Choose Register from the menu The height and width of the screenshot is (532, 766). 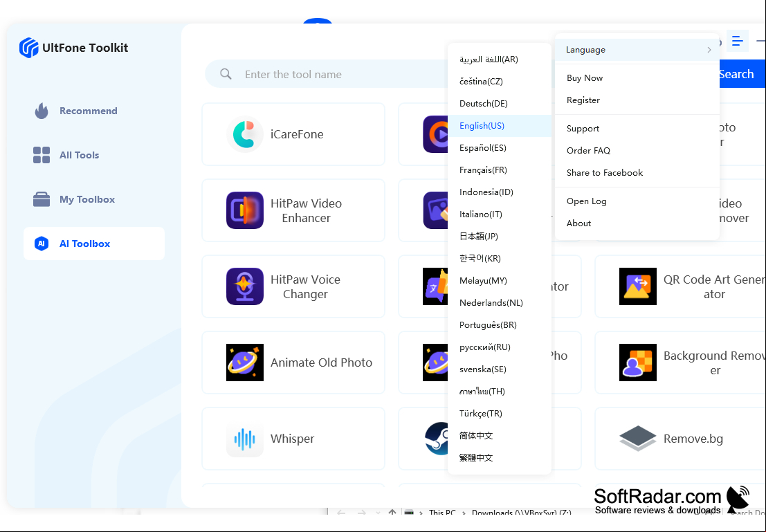[x=637, y=100]
